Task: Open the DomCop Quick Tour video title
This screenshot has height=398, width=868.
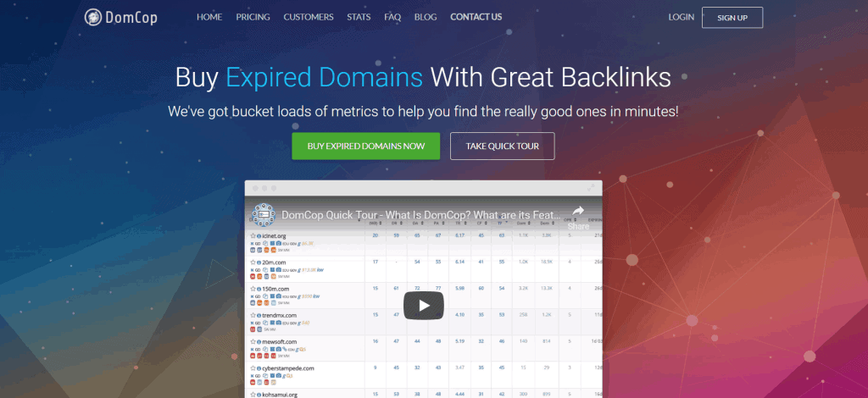Action: [420, 215]
